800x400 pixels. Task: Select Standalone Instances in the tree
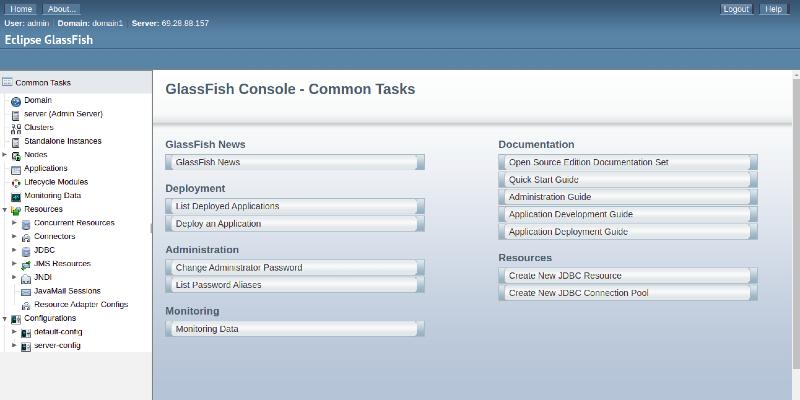point(63,141)
